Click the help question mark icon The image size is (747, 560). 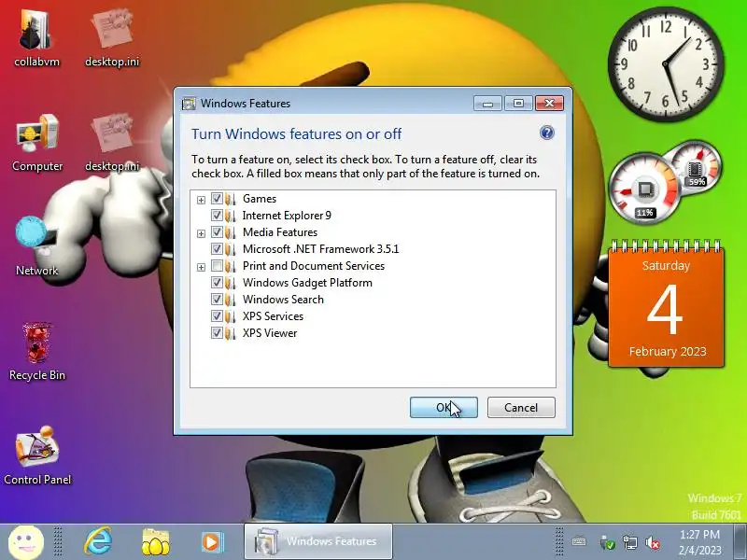547,133
